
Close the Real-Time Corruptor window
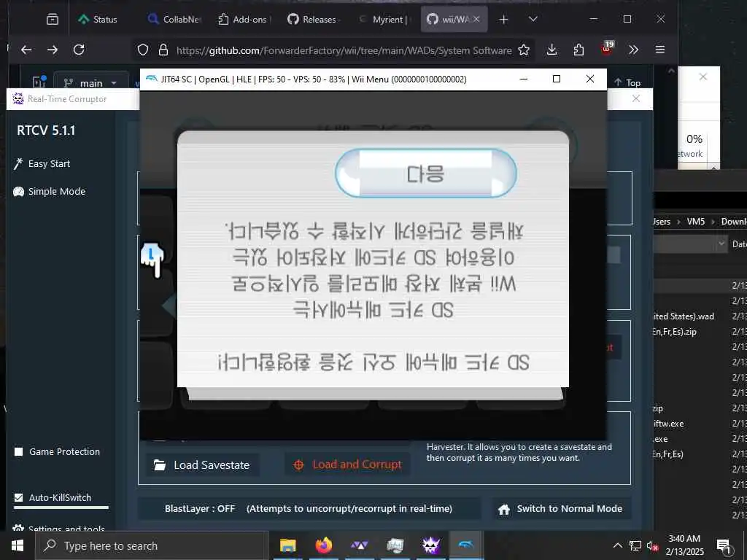[636, 98]
